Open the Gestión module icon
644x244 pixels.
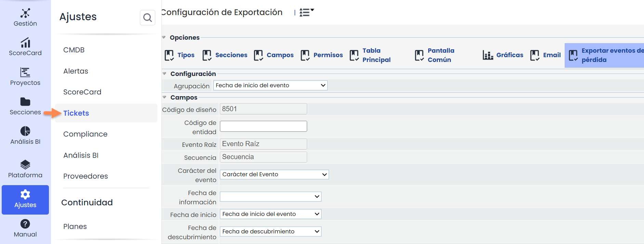coord(25,13)
